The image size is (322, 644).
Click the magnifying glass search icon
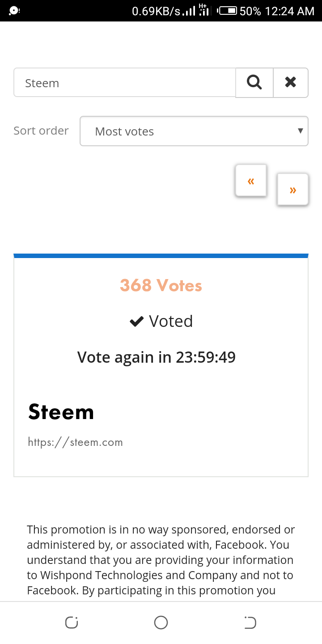coord(254,82)
